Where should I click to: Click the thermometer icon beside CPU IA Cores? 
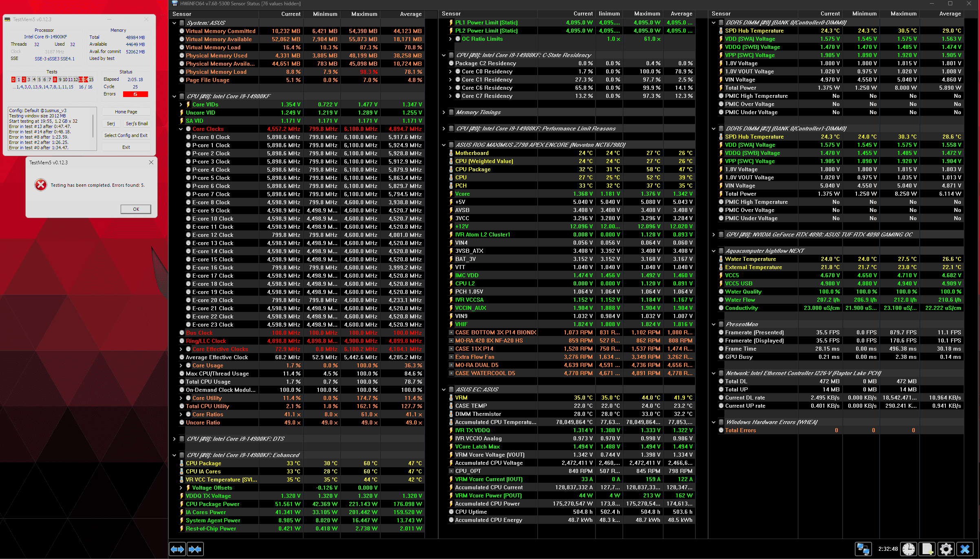(181, 471)
